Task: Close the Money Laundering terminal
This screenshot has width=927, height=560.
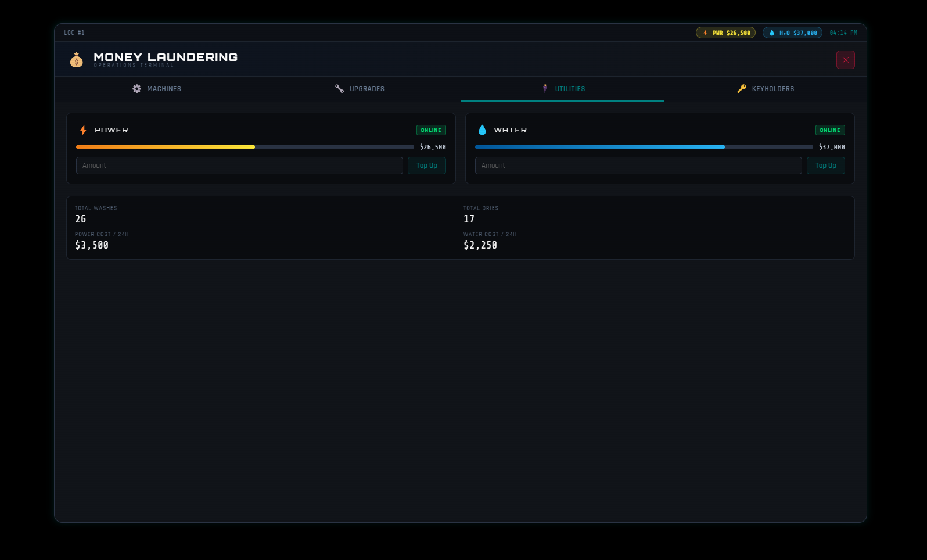Action: tap(846, 60)
